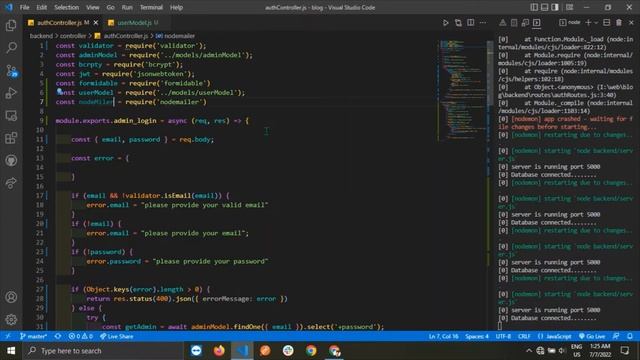Click Go Live to start live server
The width and height of the screenshot is (640, 360).
click(592, 336)
